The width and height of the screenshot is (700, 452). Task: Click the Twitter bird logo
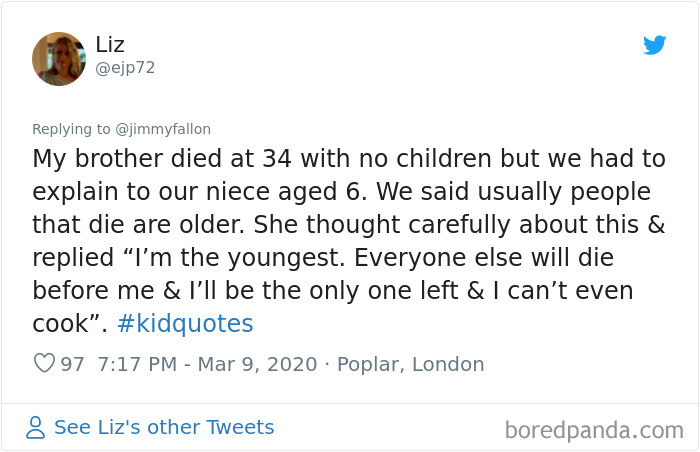654,45
